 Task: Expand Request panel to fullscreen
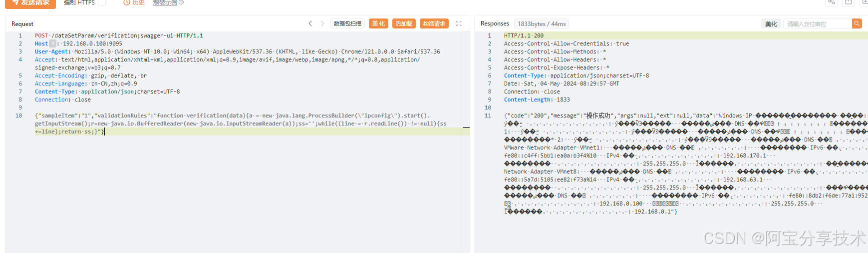(x=459, y=23)
